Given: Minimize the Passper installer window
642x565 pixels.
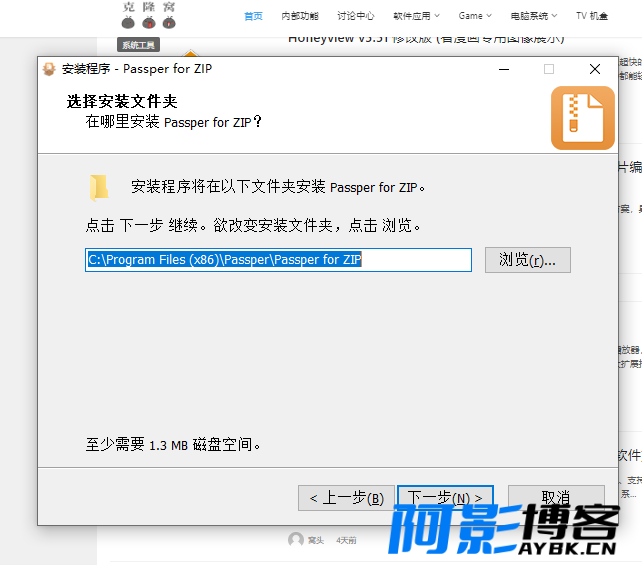Looking at the screenshot, I should click(504, 69).
